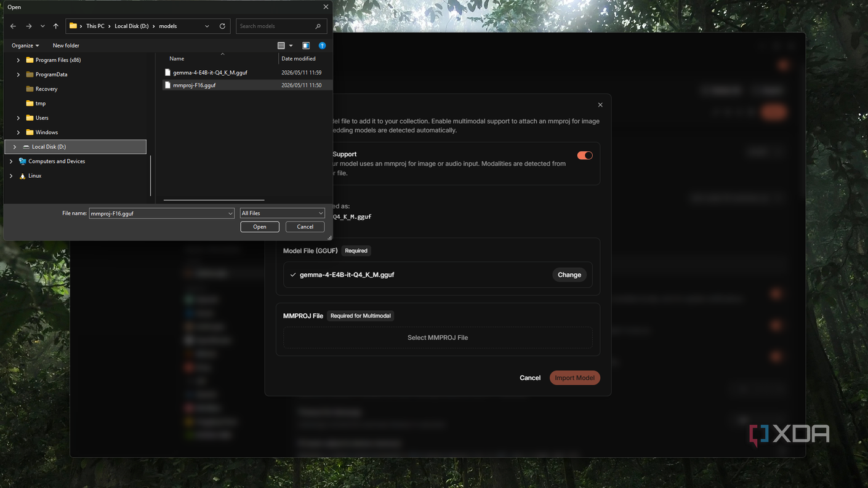Cancel the Import Model dialog
This screenshot has width=868, height=488.
pos(530,378)
